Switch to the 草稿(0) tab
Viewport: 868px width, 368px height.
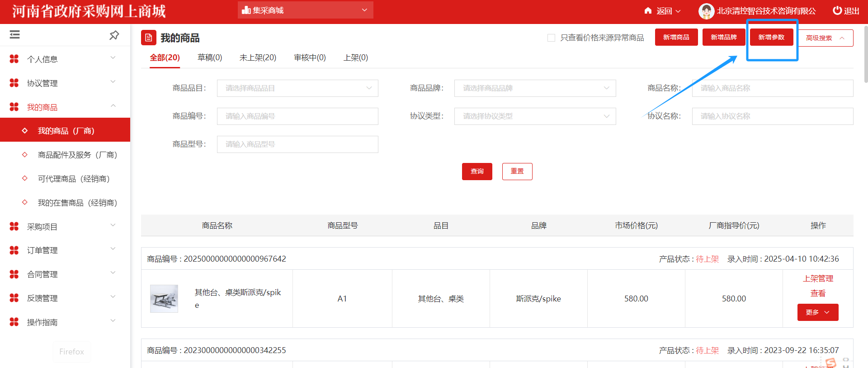(210, 57)
